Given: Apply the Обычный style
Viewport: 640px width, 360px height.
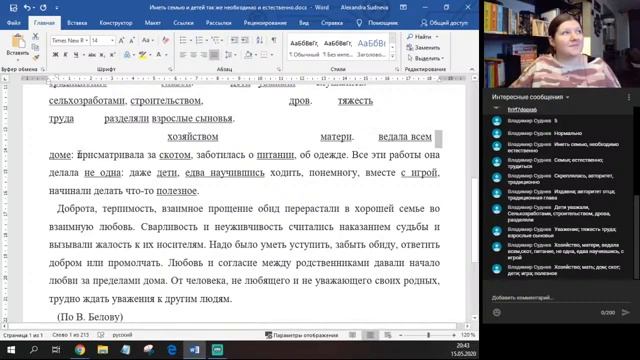Looking at the screenshot, I should click(x=304, y=49).
